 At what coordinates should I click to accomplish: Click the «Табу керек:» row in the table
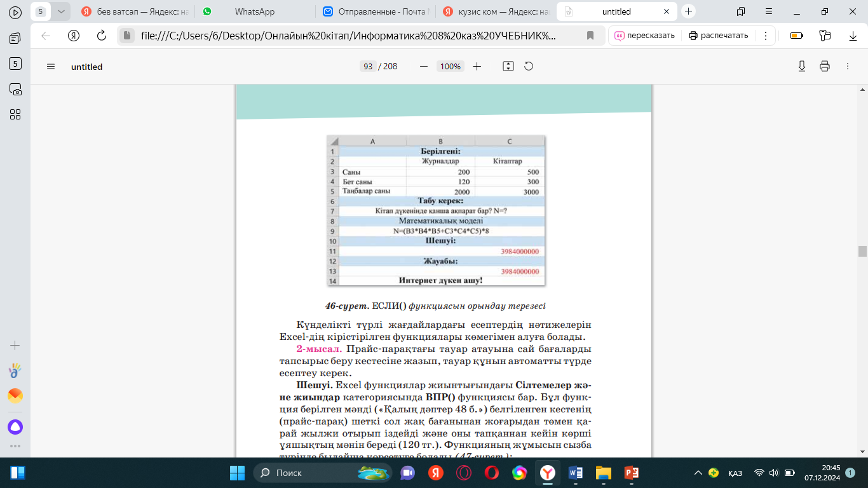coord(440,201)
